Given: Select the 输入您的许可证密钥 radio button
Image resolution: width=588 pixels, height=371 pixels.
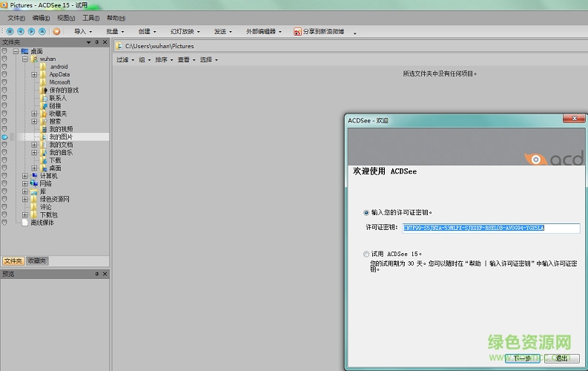Looking at the screenshot, I should click(366, 212).
